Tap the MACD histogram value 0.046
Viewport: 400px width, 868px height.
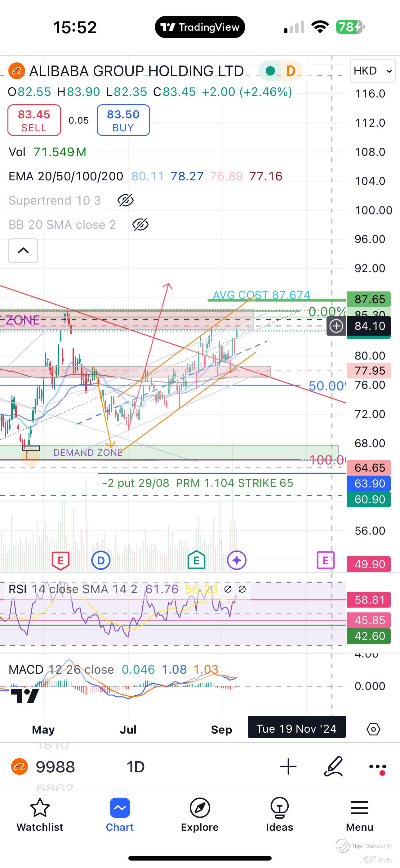pyautogui.click(x=138, y=669)
